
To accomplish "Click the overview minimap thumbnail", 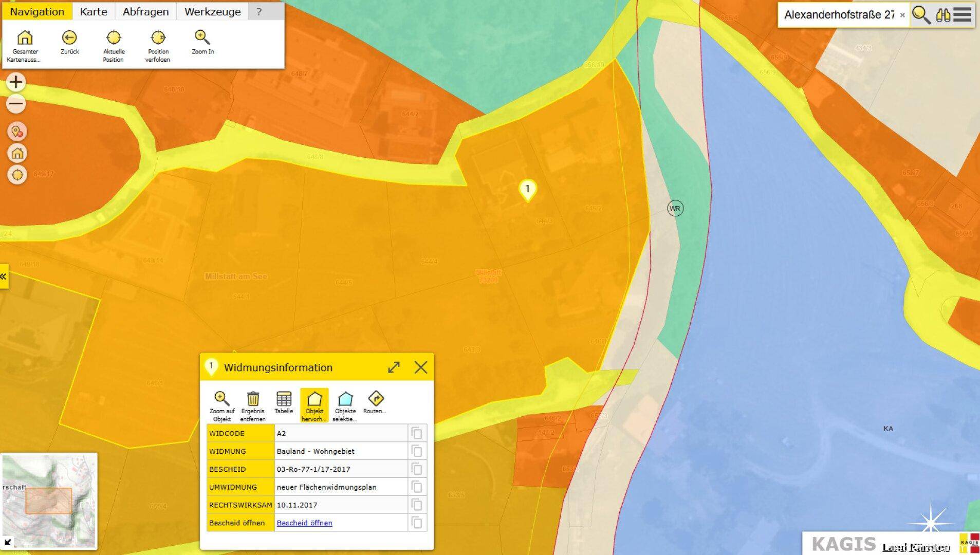I will point(49,501).
